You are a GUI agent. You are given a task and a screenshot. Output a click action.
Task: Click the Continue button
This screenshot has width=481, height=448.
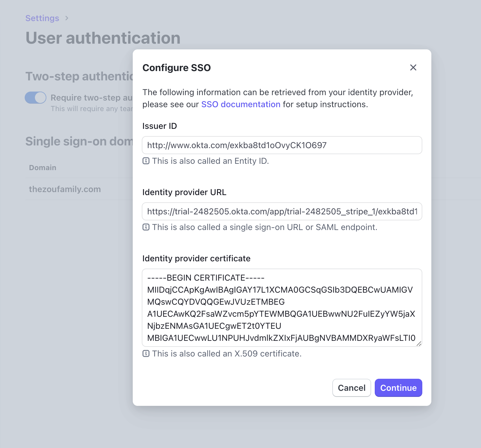coord(399,388)
